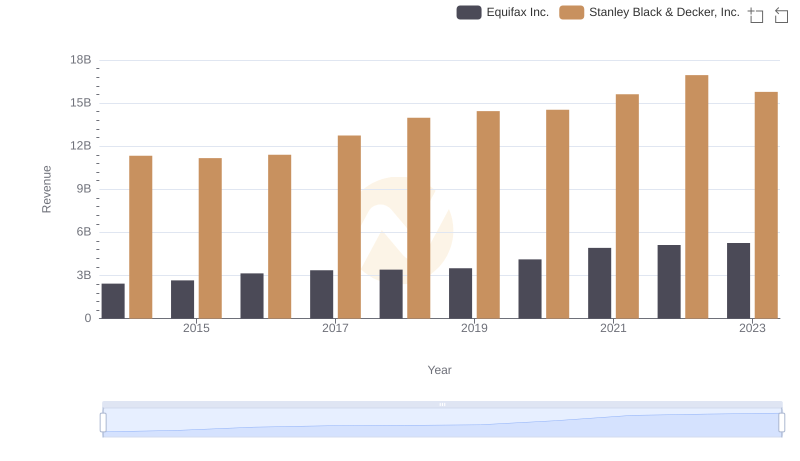Click the zoom slider's top move handle

[x=442, y=404]
